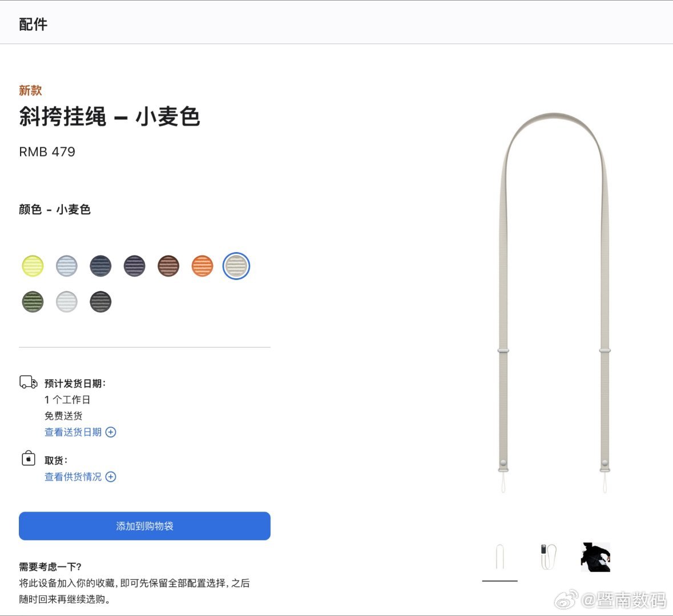Choose the brown strap color swatch
673x616 pixels.
(x=168, y=266)
